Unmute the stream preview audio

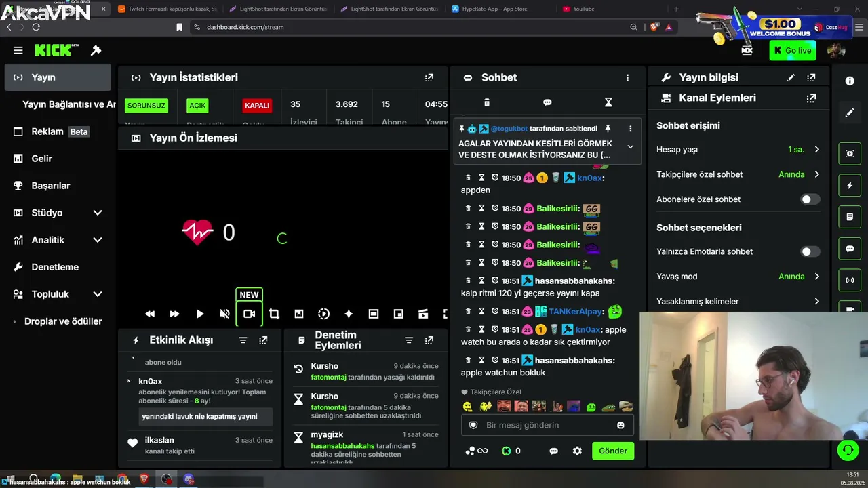[x=224, y=314]
